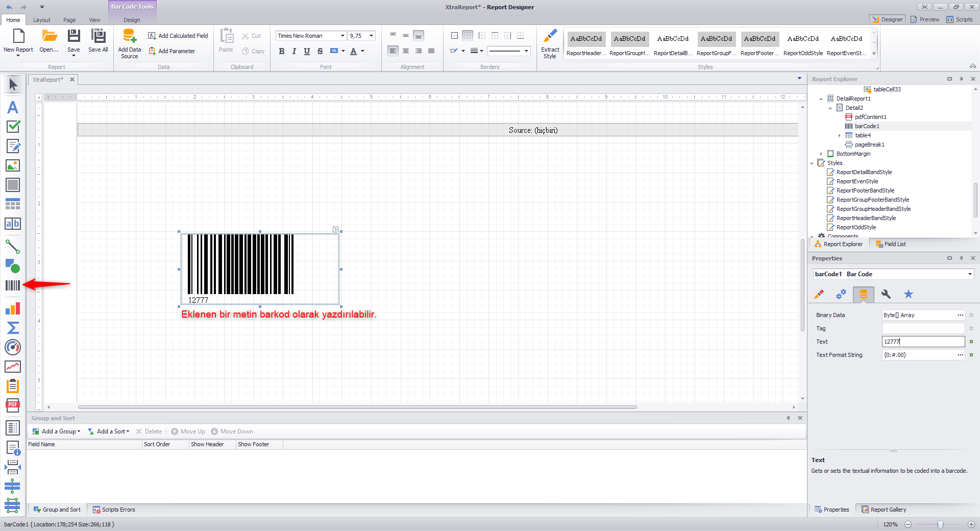
Task: Open the Favorites properties tab (star icon)
Action: (909, 294)
